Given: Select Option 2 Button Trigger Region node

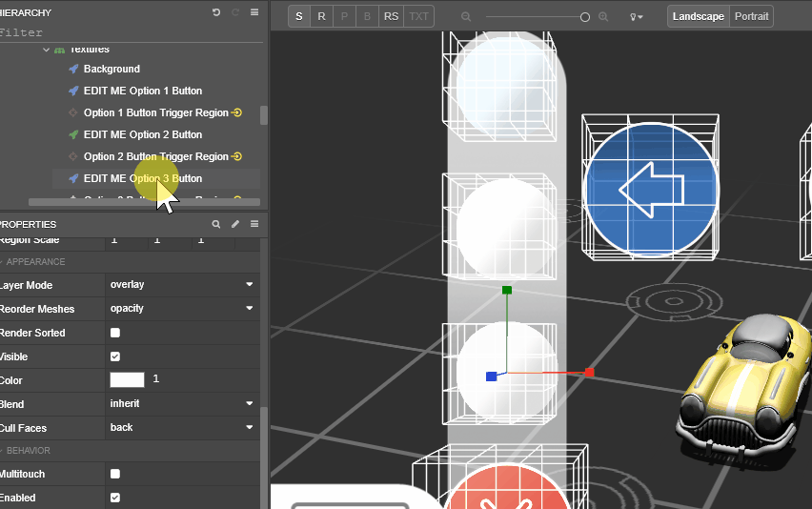Looking at the screenshot, I should point(156,156).
